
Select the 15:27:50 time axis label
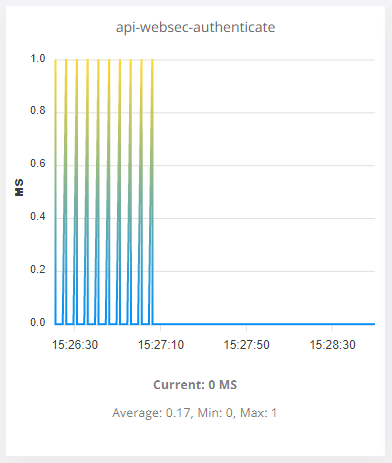(x=246, y=345)
